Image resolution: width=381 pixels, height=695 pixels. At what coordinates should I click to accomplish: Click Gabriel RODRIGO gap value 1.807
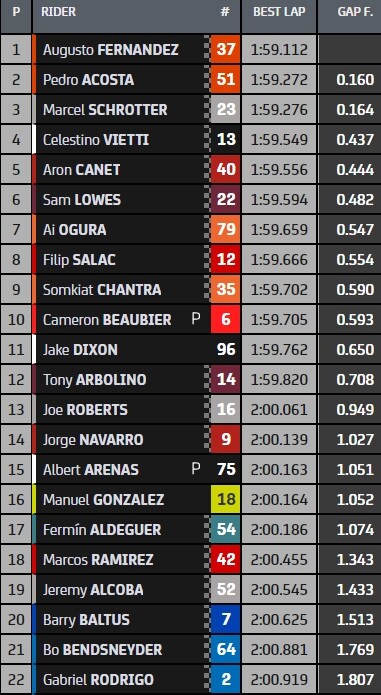[x=355, y=679]
